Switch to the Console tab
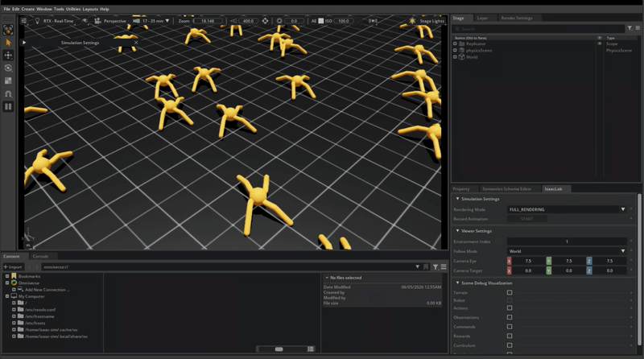Image resolution: width=644 pixels, height=359 pixels. coord(41,256)
